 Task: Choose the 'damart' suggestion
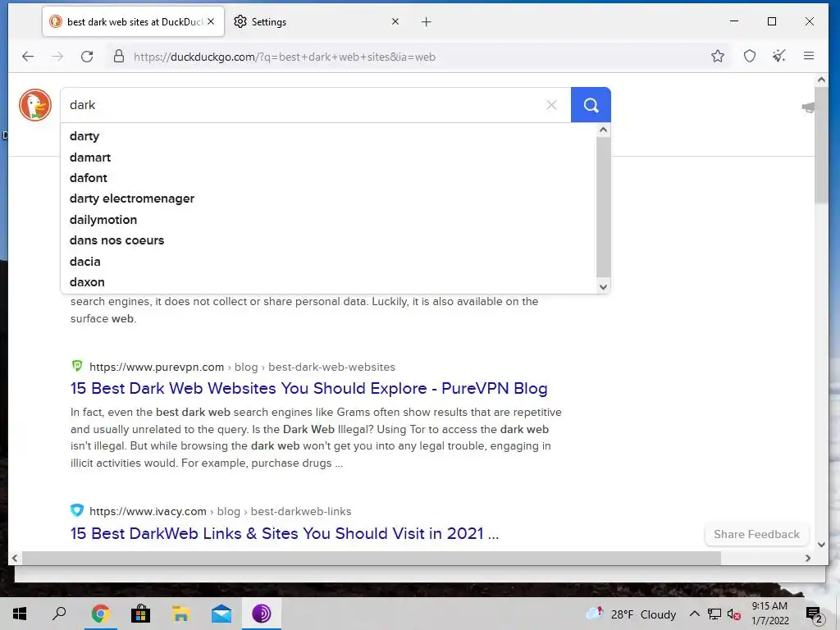point(90,157)
